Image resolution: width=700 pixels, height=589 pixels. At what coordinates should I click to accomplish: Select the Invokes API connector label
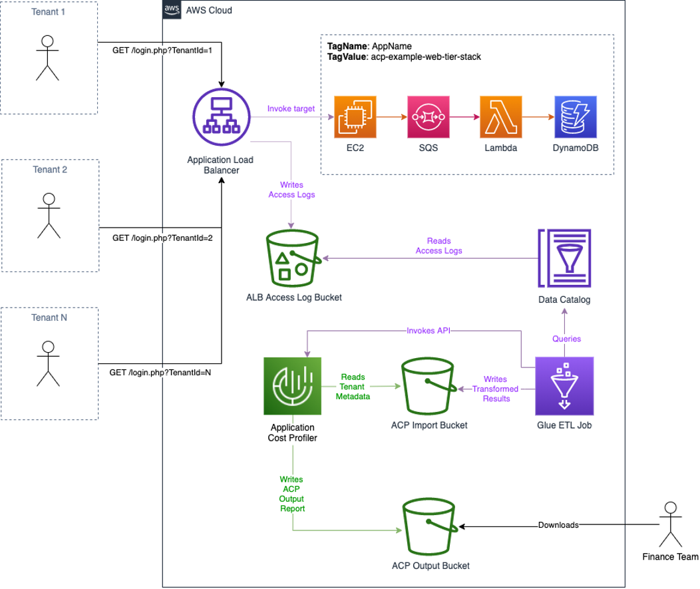[429, 330]
